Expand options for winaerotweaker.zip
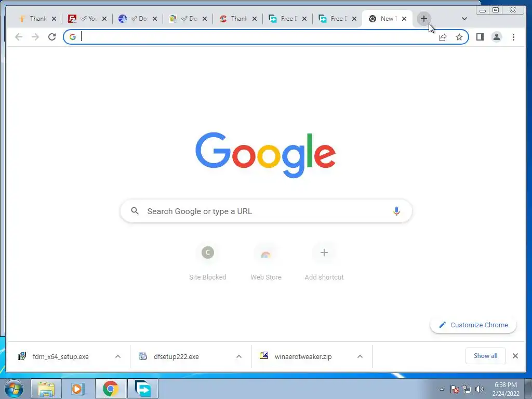Image resolution: width=532 pixels, height=399 pixels. (x=360, y=356)
